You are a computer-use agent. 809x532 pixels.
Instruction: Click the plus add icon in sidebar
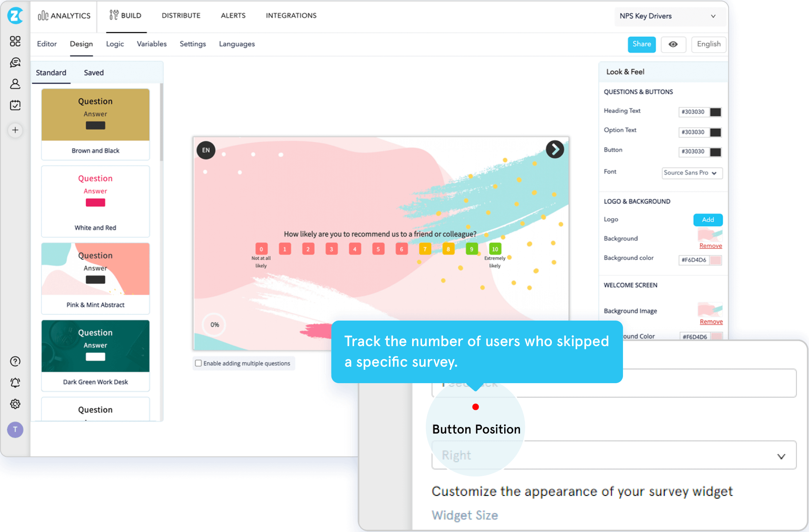tap(15, 130)
